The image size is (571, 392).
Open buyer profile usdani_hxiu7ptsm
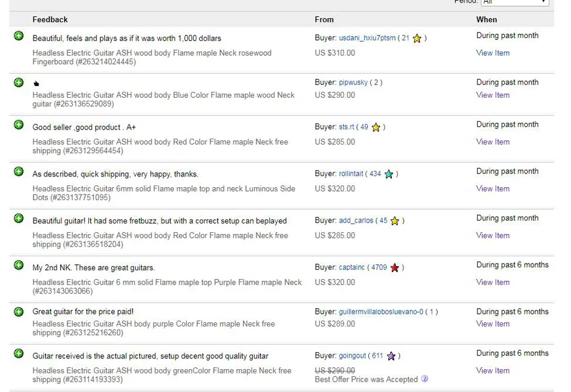[x=367, y=38]
